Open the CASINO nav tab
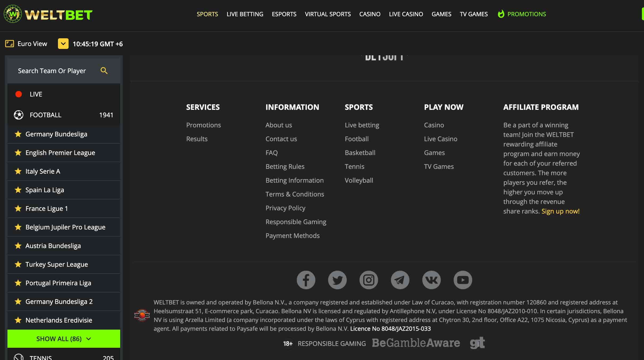Screen dimensions: 644x360 point(370,14)
